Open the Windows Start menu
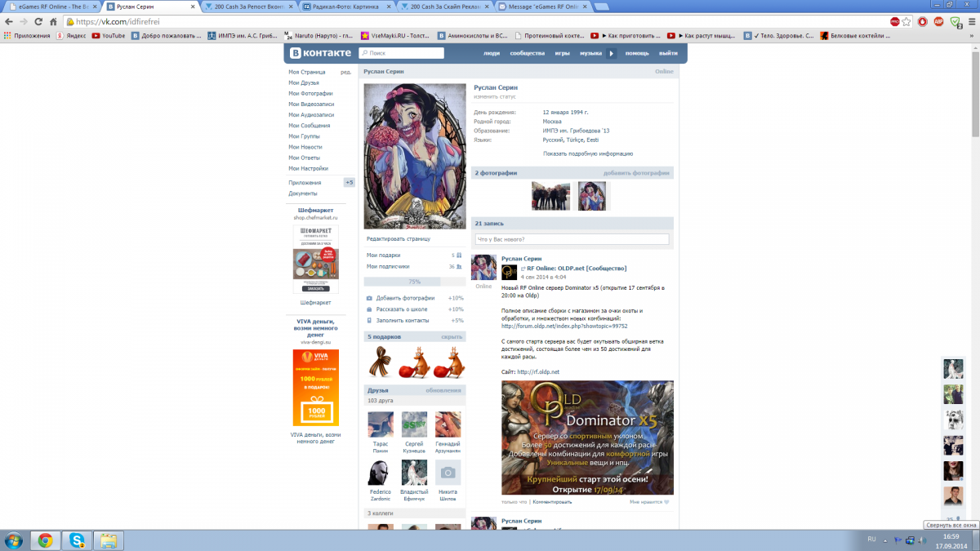This screenshot has height=551, width=980. 15,540
